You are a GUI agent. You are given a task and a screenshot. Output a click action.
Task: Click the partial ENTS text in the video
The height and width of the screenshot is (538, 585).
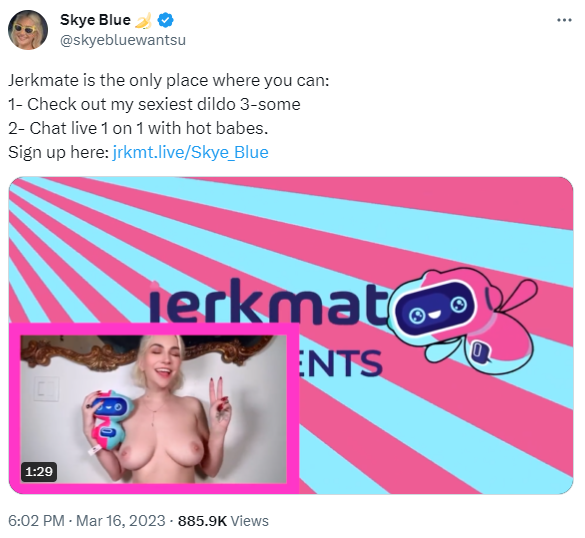pos(341,363)
